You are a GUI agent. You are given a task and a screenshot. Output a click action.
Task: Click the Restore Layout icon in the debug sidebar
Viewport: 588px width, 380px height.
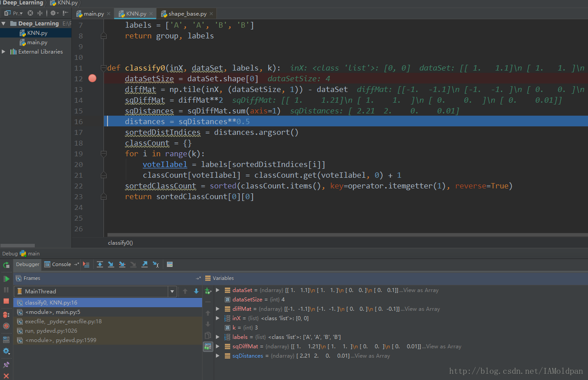pyautogui.click(x=6, y=340)
